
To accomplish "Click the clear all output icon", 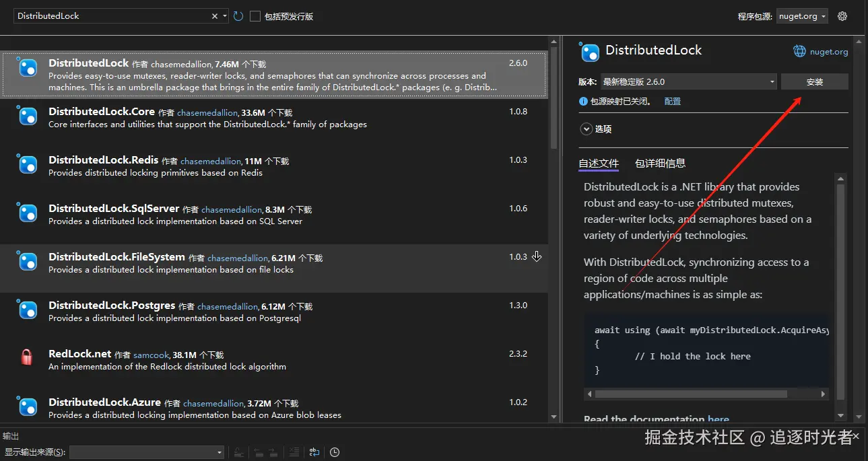I will (x=294, y=452).
